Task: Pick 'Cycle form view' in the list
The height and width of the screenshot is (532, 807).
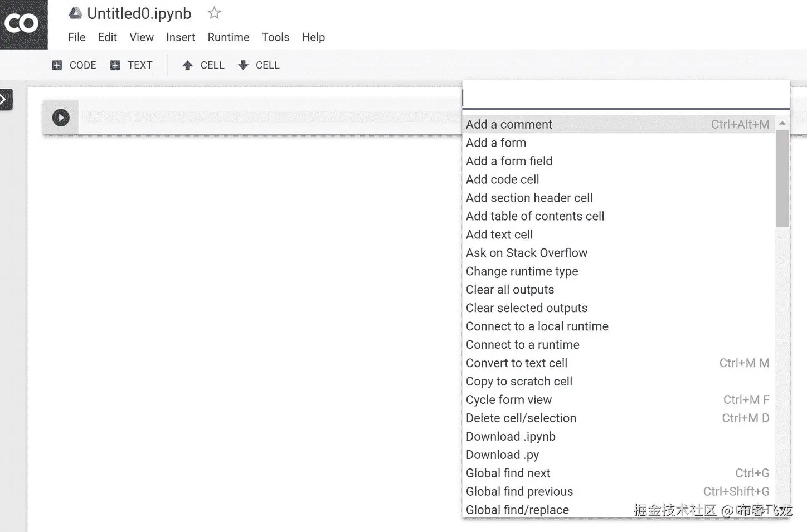Action: [619, 400]
